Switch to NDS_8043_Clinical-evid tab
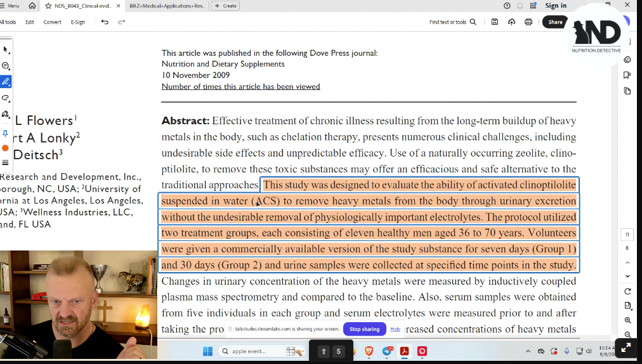 [82, 6]
